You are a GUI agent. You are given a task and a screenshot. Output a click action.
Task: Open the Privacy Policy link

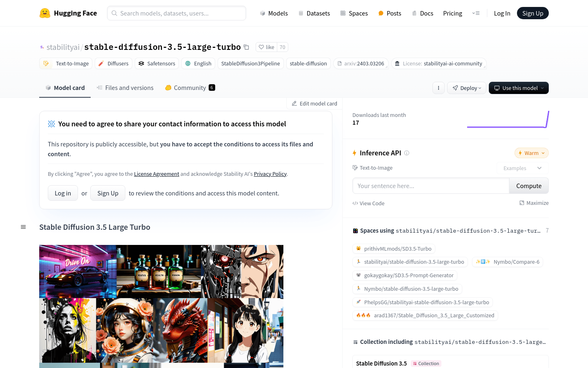(x=270, y=174)
